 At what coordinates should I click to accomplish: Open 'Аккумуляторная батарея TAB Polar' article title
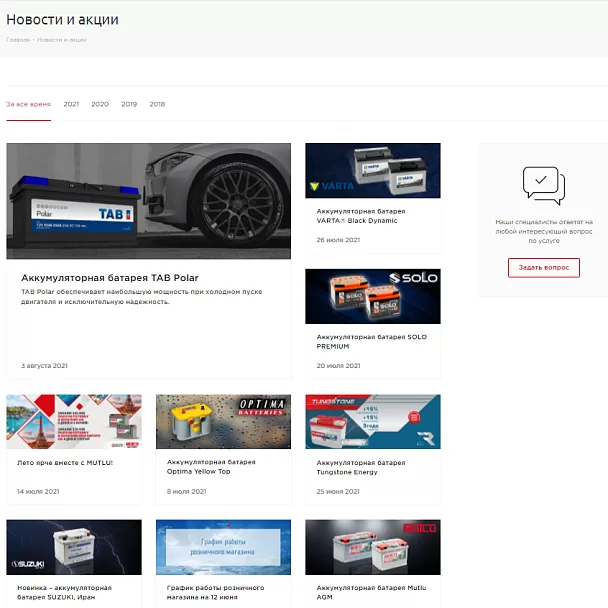pos(110,278)
